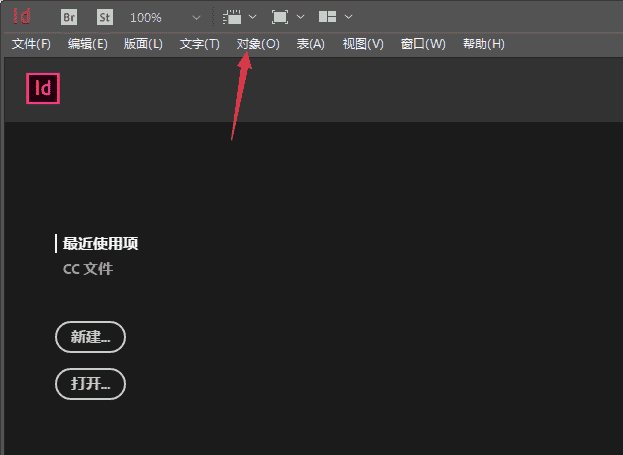Image resolution: width=623 pixels, height=455 pixels.
Task: Open the 帮助(H) menu
Action: [x=484, y=44]
